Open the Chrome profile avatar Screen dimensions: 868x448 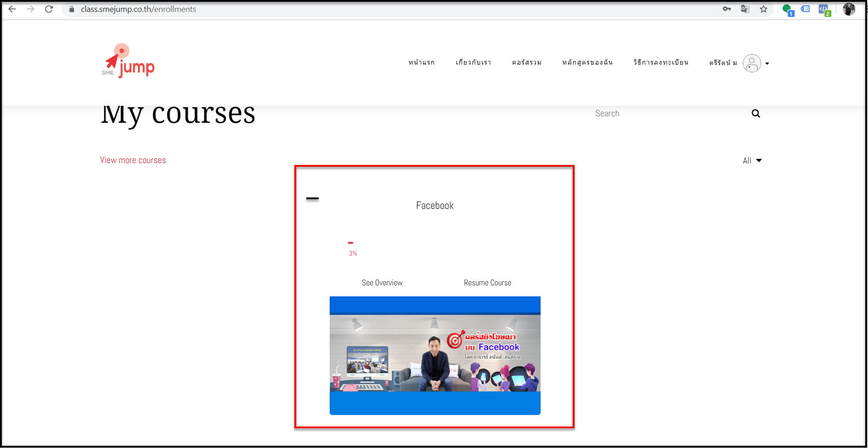(849, 9)
